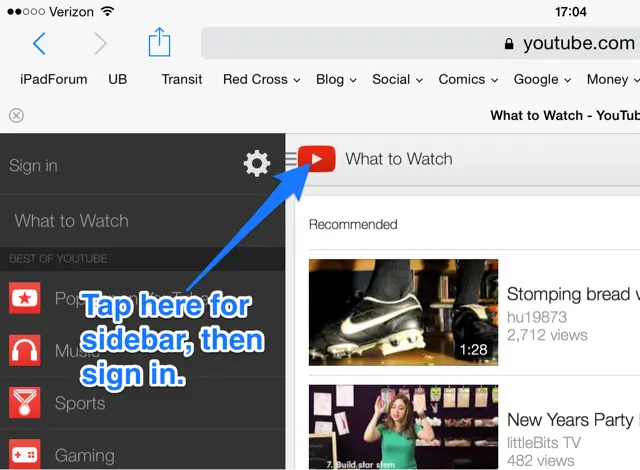
Task: Tap the Popular on YouTube star icon
Action: [25, 298]
